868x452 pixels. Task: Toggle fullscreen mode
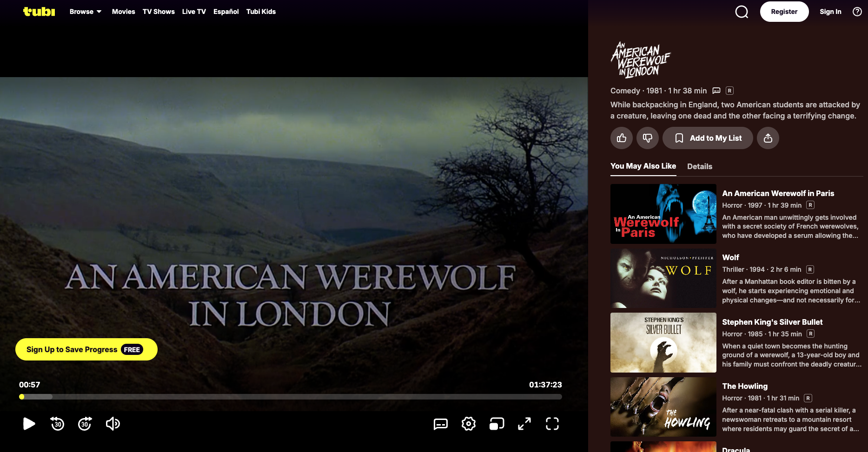click(552, 424)
